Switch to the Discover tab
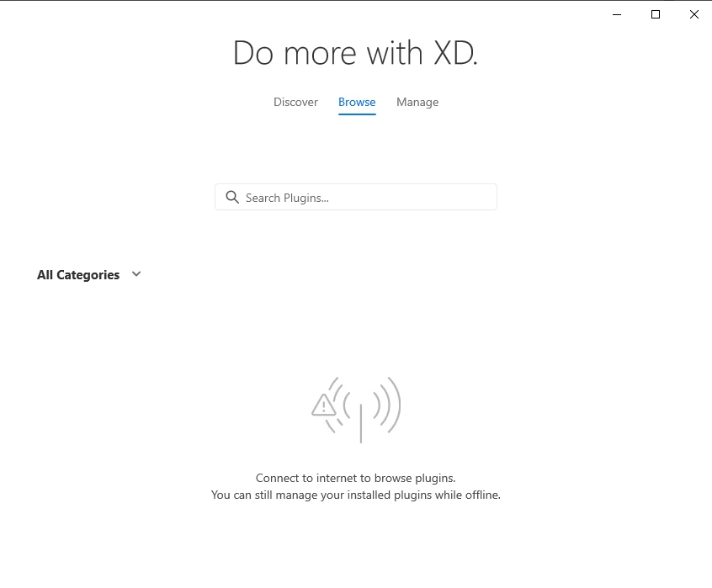The width and height of the screenshot is (712, 588). point(295,102)
